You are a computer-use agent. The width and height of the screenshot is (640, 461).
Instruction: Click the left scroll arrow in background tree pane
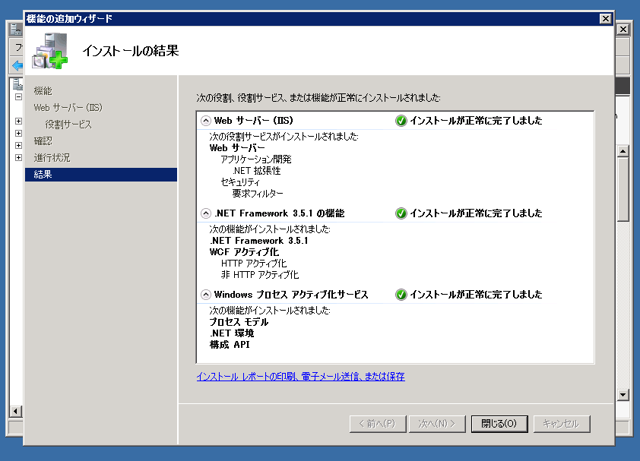coord(16,411)
